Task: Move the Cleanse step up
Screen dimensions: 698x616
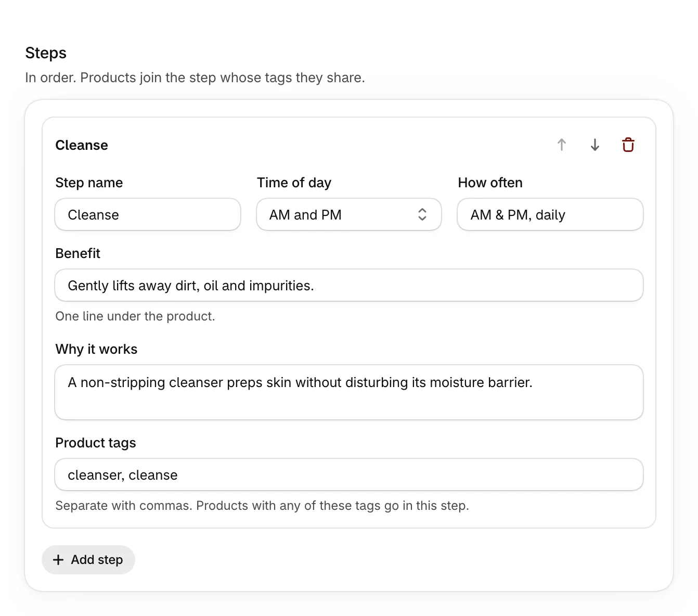Action: (562, 145)
